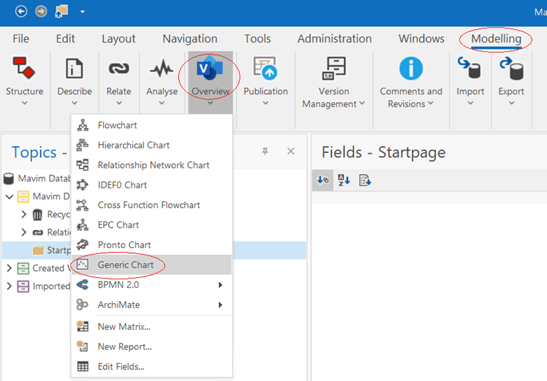Select Generic Chart menu item
Screen dimensions: 547x381
151,264
